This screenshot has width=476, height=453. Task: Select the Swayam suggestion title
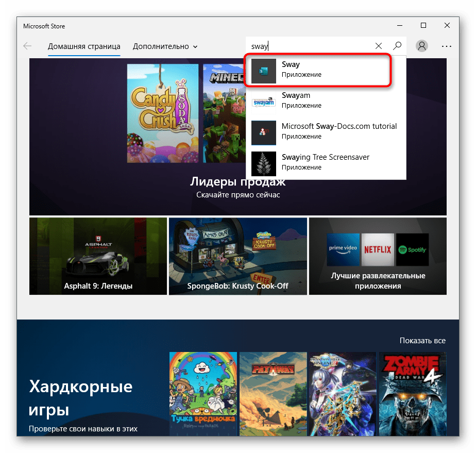(x=296, y=95)
